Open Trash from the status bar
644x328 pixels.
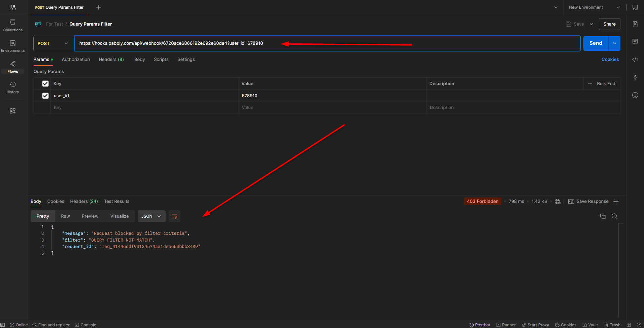(612, 325)
